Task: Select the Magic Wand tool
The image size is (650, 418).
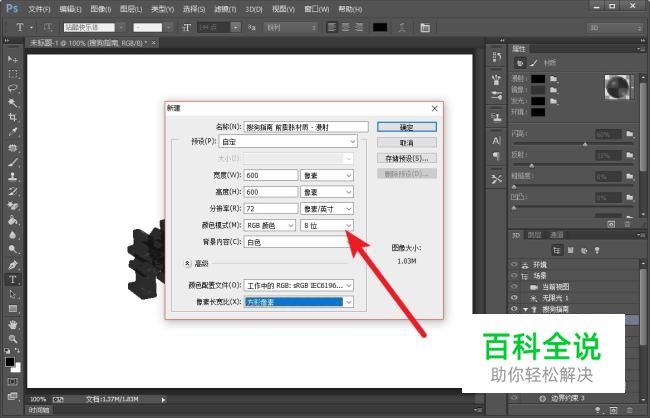Action: pyautogui.click(x=12, y=103)
